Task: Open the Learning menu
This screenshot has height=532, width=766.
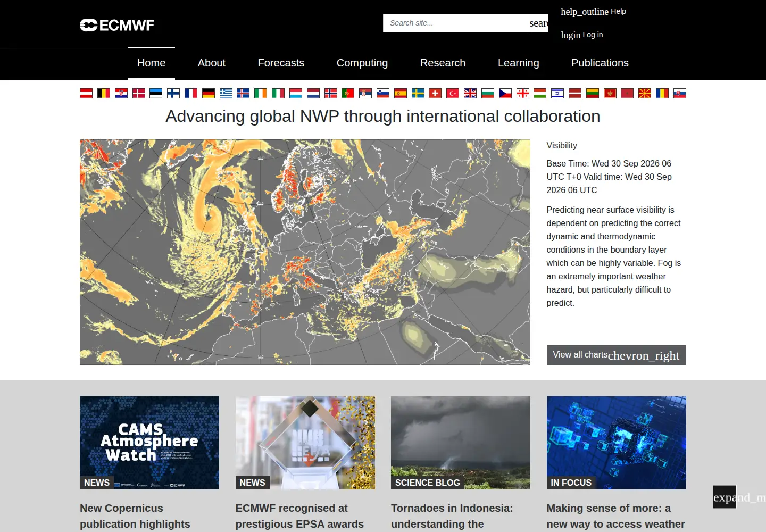Action: 519,63
